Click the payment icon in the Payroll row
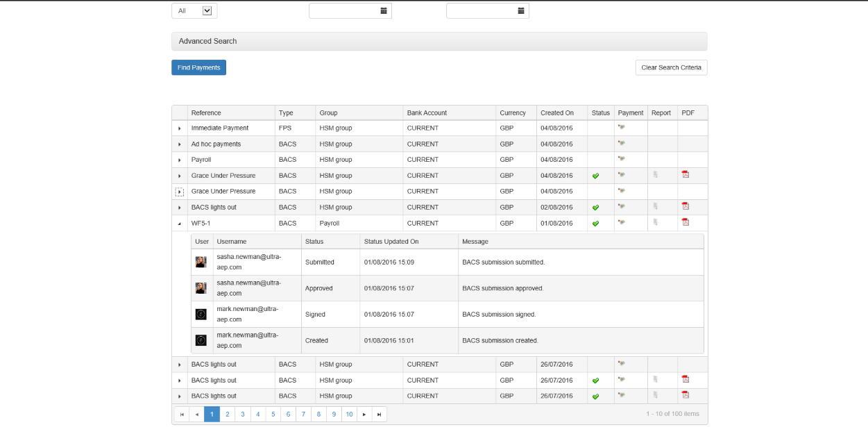Screen dimensions: 868x427 [x=621, y=159]
